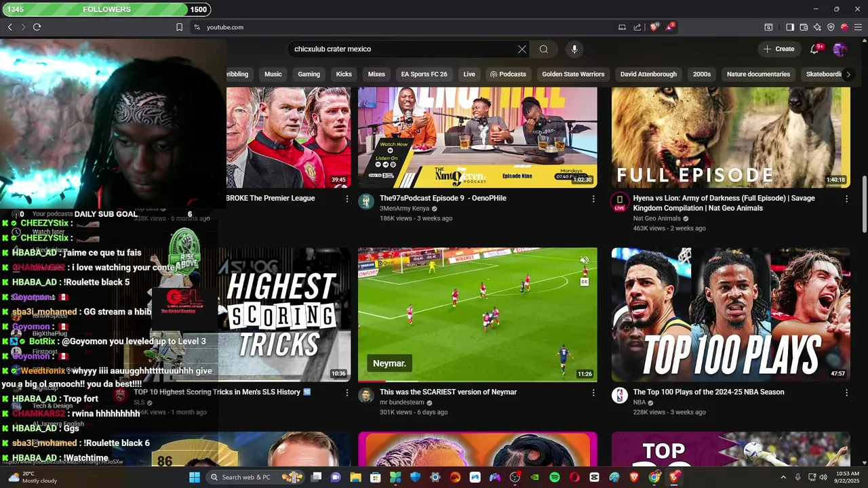Select the Podcasts filter chip
Screen dimensions: 868x488
[x=508, y=75]
